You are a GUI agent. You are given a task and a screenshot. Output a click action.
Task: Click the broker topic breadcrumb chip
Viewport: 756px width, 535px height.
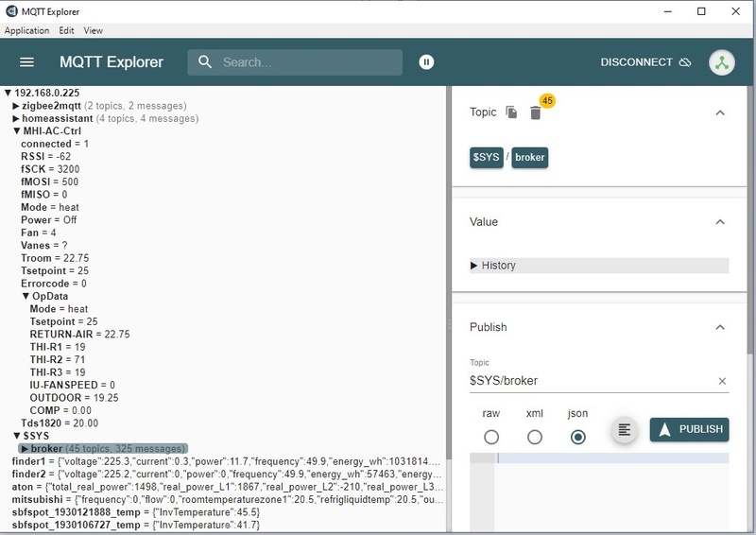click(529, 157)
